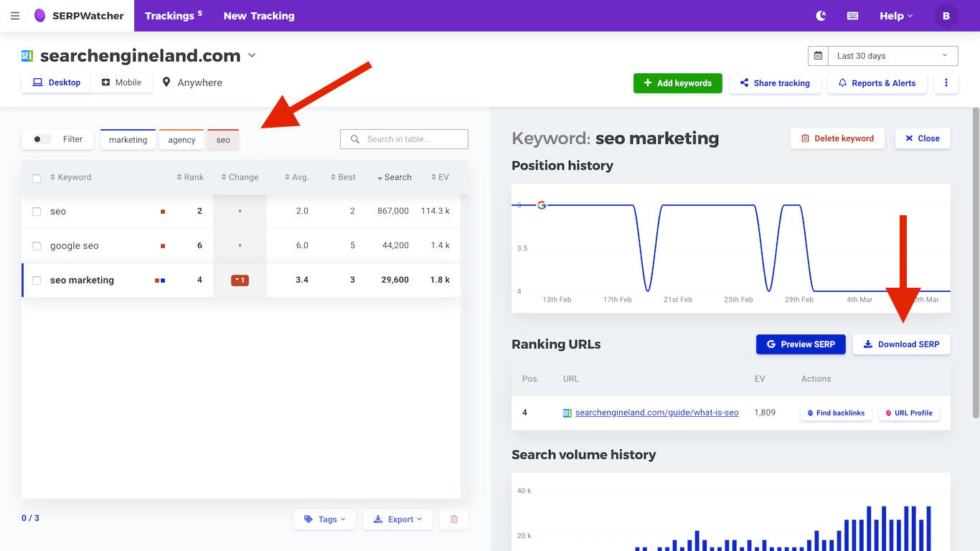Image resolution: width=980 pixels, height=551 pixels.
Task: Click the Google icon on the position chart
Action: [541, 204]
